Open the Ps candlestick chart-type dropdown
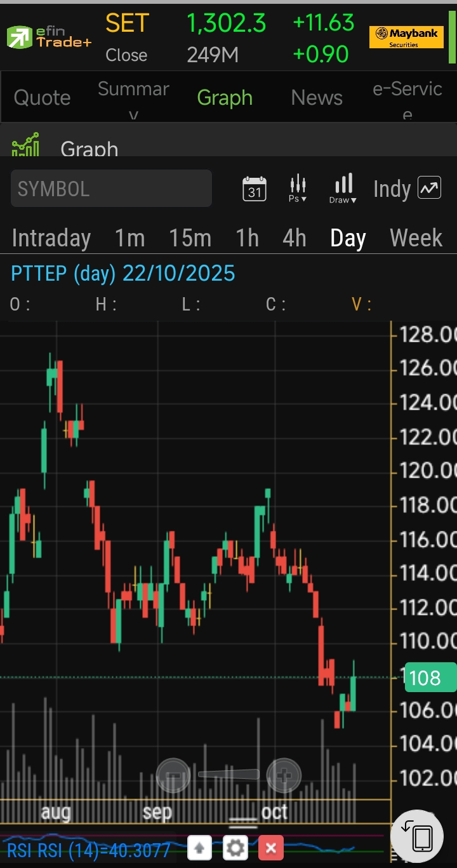Viewport: 457px width, 868px height. (298, 189)
